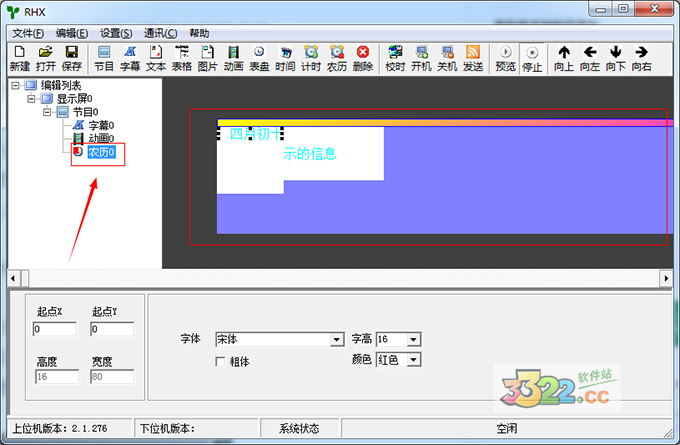Click the 停止 stop icon
680x445 pixels.
(x=532, y=59)
